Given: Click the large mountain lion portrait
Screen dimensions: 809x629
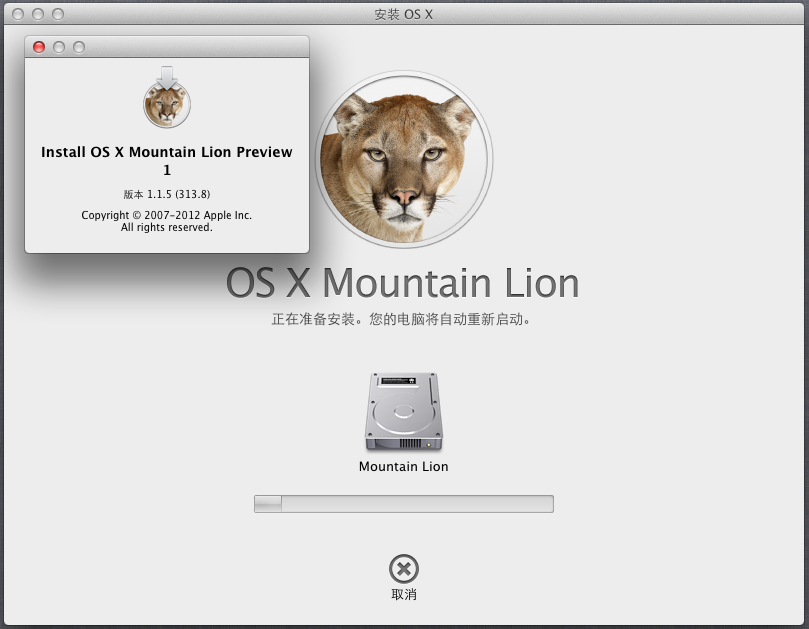Looking at the screenshot, I should (404, 158).
